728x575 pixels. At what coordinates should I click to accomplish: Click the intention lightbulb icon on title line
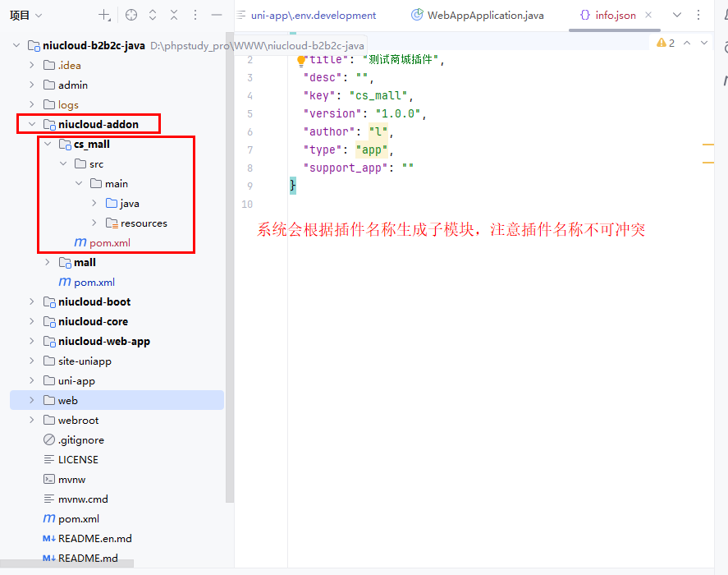click(301, 59)
